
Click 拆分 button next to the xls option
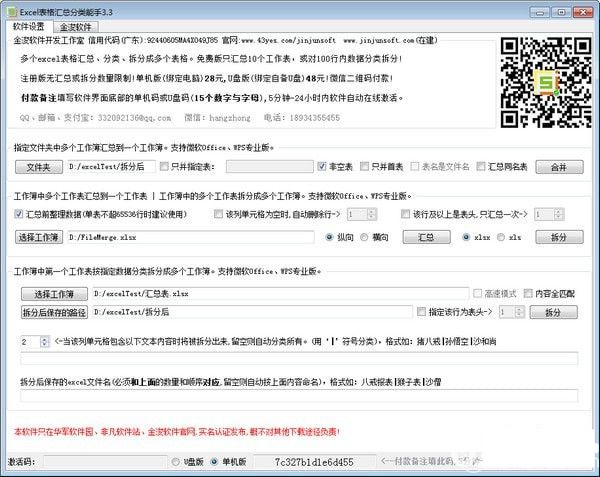click(559, 237)
